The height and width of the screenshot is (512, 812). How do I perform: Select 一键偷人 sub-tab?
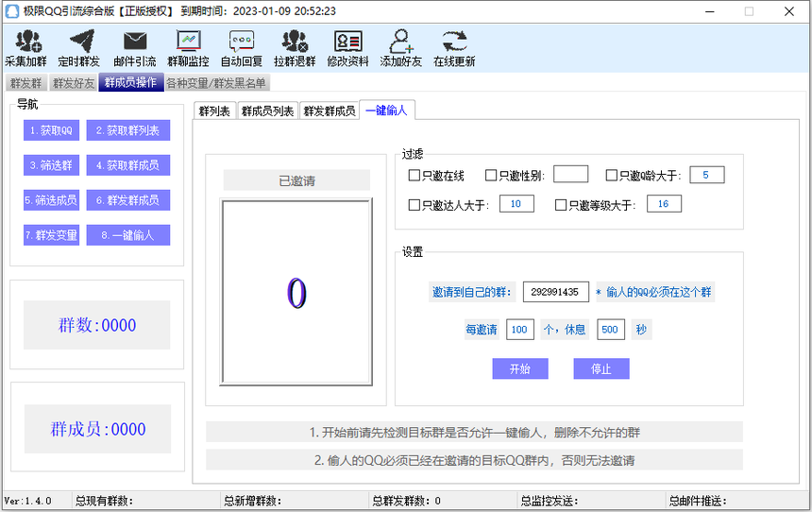pos(386,110)
